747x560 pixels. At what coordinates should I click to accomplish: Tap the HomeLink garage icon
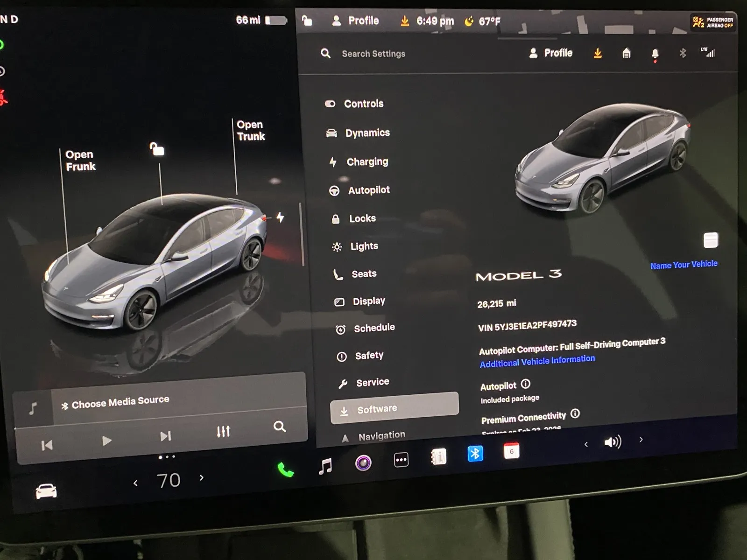[626, 54]
